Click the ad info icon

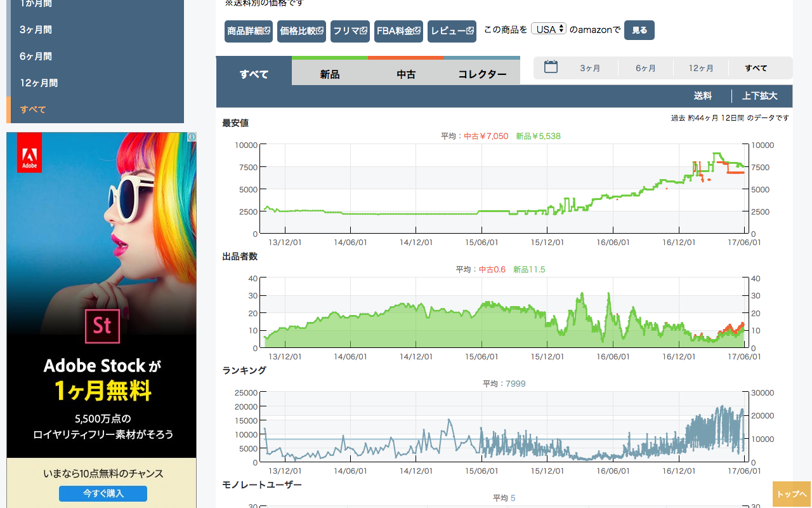coord(192,137)
